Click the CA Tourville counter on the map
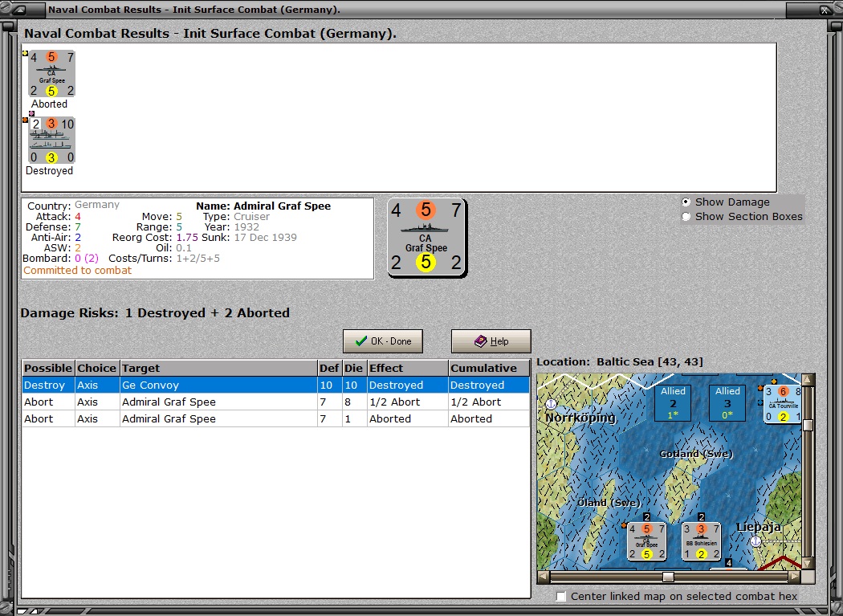843x616 pixels. point(783,404)
